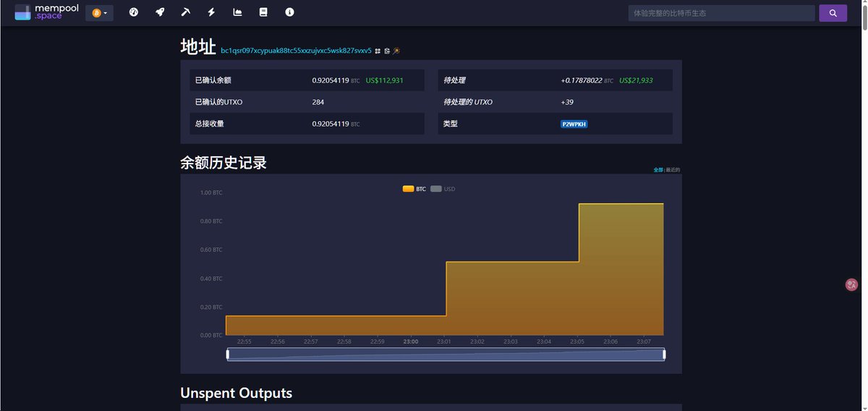Viewport: 868px width, 411px height.
Task: Open the Bitcoin network selector dropdown
Action: pos(99,13)
